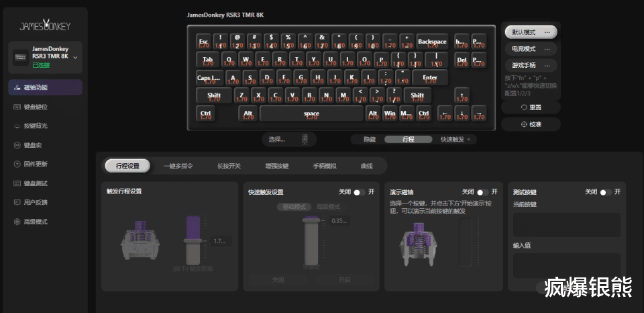Select the Backspace key on virtual keyboard
This screenshot has width=644, height=313.
(x=432, y=42)
